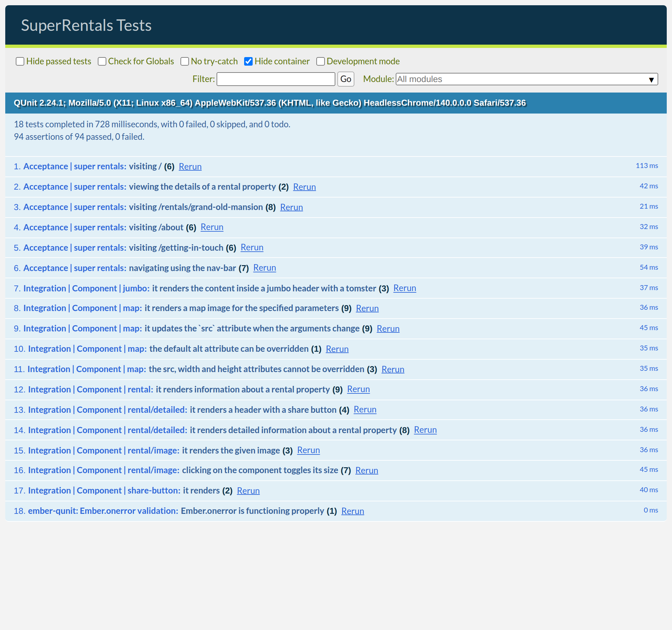Rerun the visiting /about test

212,227
